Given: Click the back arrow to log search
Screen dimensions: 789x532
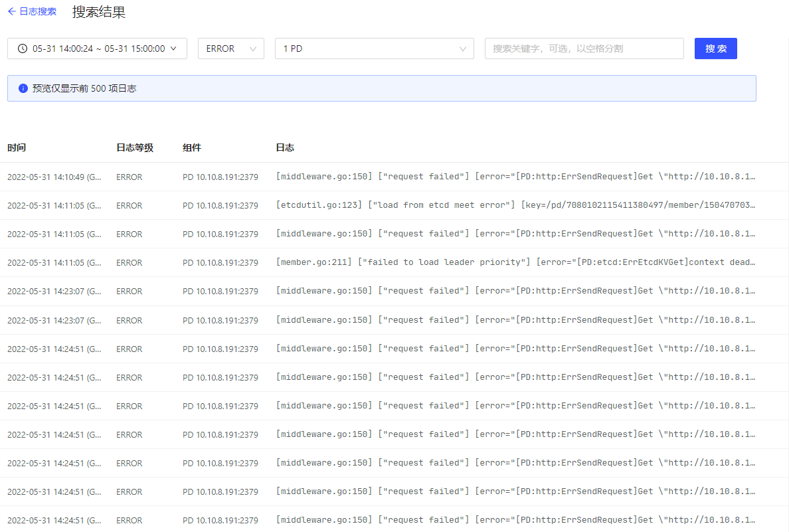Looking at the screenshot, I should [x=11, y=11].
